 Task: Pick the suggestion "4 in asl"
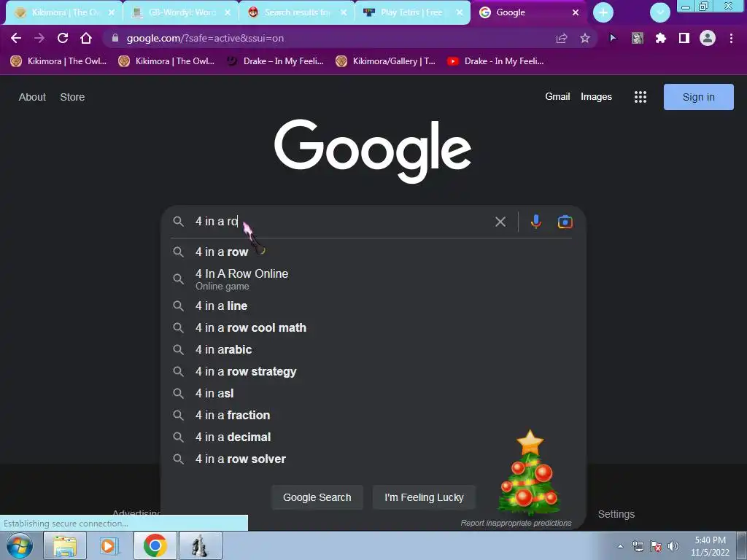[373, 393]
